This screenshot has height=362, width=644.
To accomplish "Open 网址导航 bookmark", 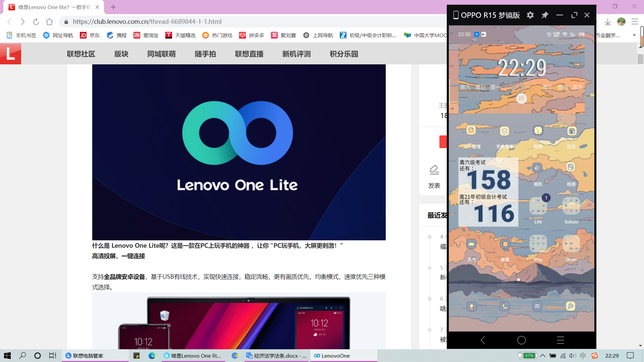I will [x=58, y=35].
